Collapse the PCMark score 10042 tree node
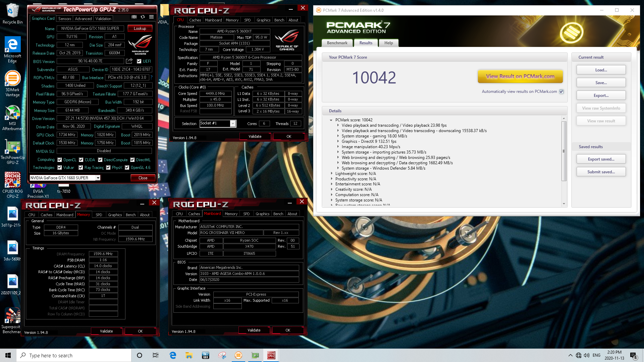Viewport: 644px width, 362px height. (x=331, y=120)
